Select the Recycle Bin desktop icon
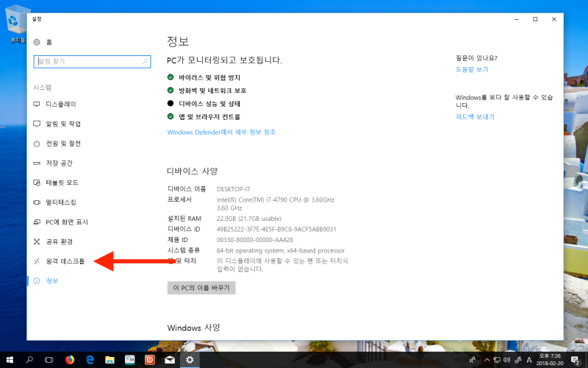The height and width of the screenshot is (368, 588). tap(15, 24)
